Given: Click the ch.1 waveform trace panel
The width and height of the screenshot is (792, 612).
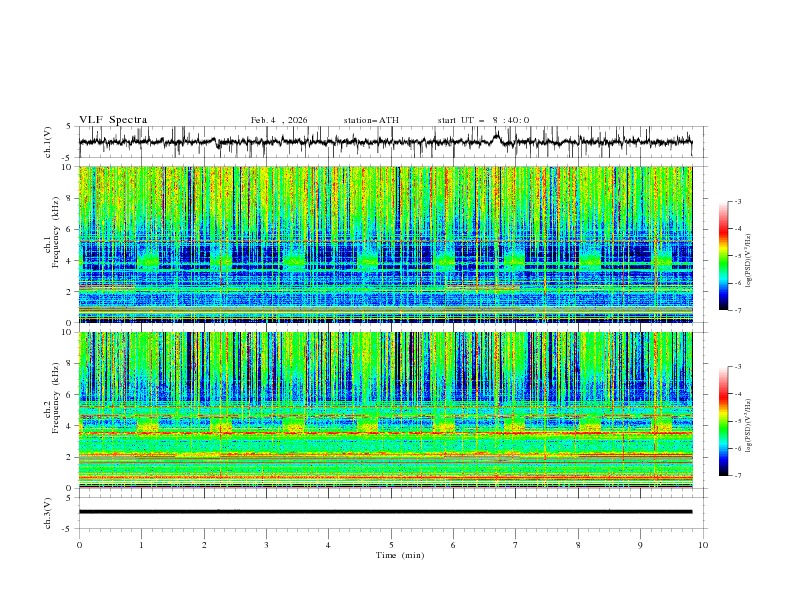Looking at the screenshot, I should click(392, 142).
